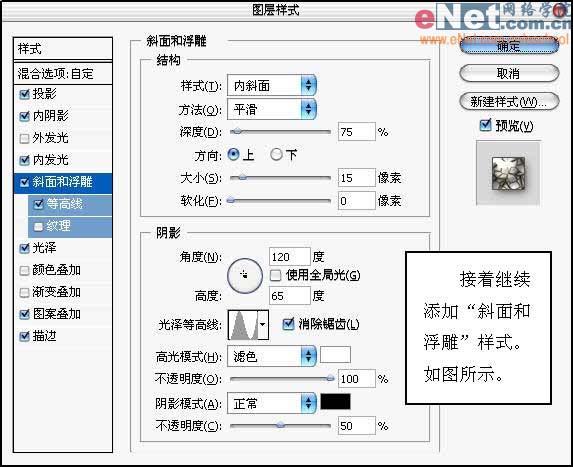This screenshot has width=573, height=467.
Task: Enable 使用全局光 global light checkbox
Action: click(x=276, y=275)
